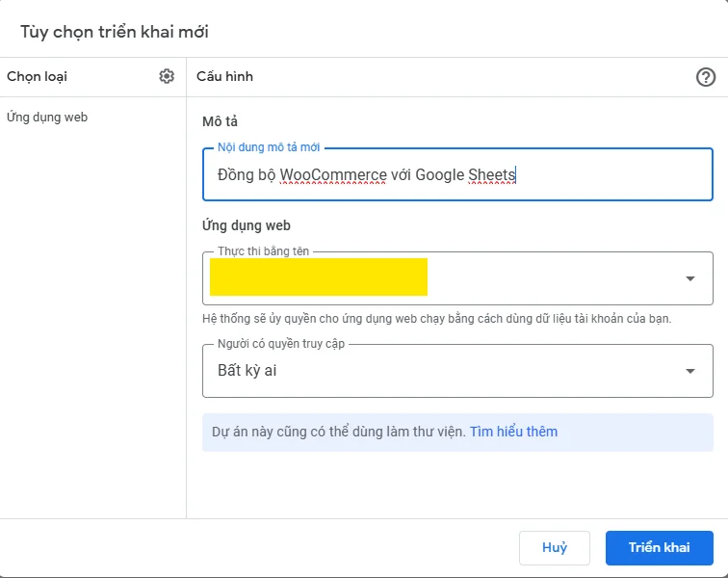
Task: Click the Hệ thống sẽ ủy quyền helper text
Action: pos(437,319)
